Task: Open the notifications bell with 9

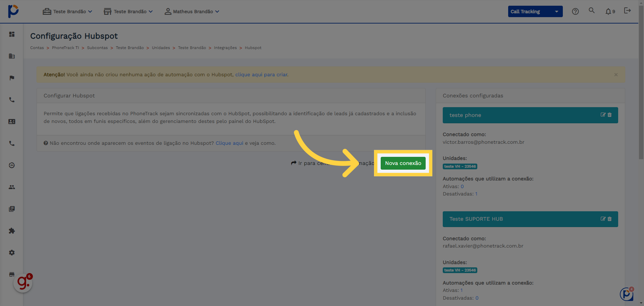Action: [x=610, y=11]
